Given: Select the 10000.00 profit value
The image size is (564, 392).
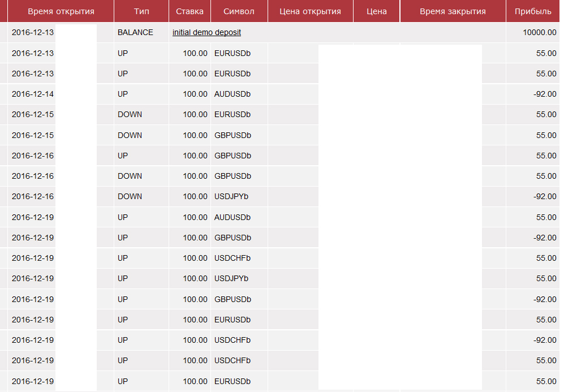Looking at the screenshot, I should click(540, 32).
